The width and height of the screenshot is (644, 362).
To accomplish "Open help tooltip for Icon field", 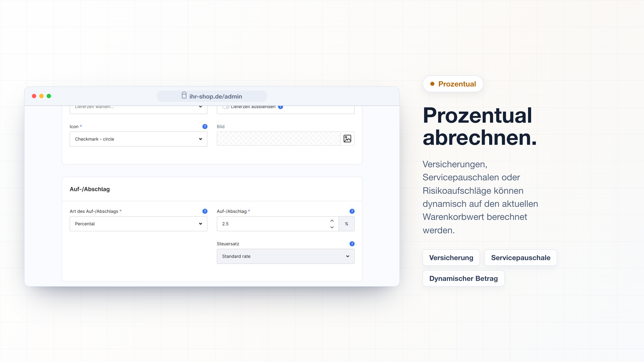I will click(x=205, y=126).
